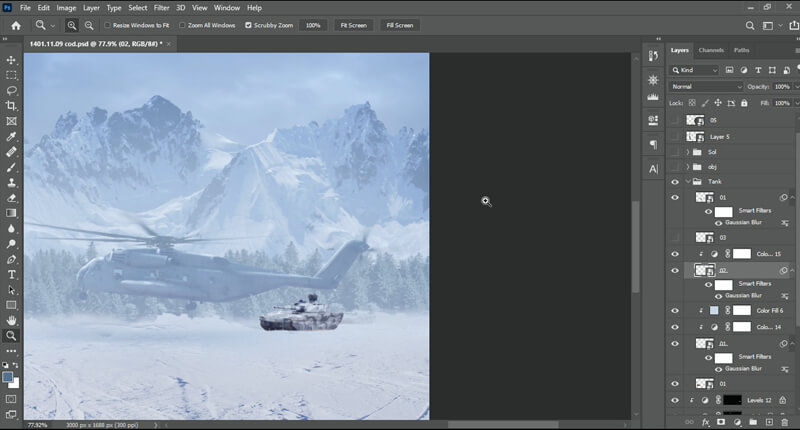
Task: Create a new layer
Action: tap(769, 422)
